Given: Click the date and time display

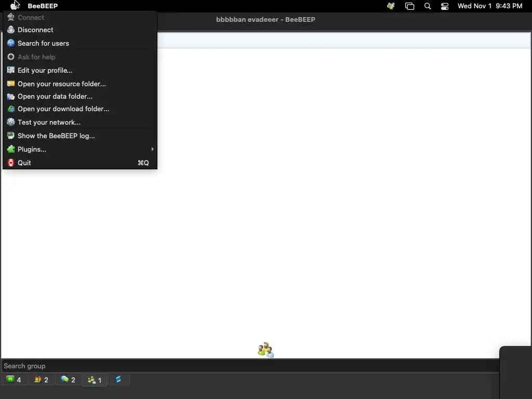Looking at the screenshot, I should [490, 6].
